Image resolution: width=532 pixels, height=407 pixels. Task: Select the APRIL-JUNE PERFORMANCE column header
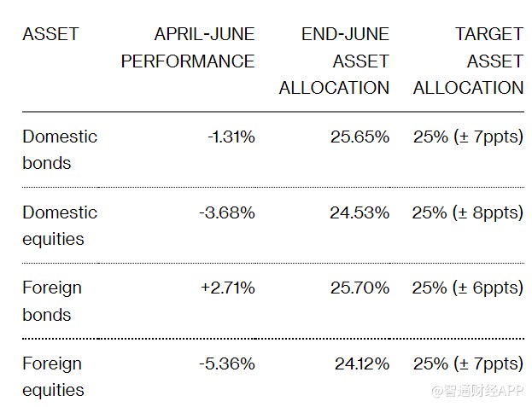(188, 48)
